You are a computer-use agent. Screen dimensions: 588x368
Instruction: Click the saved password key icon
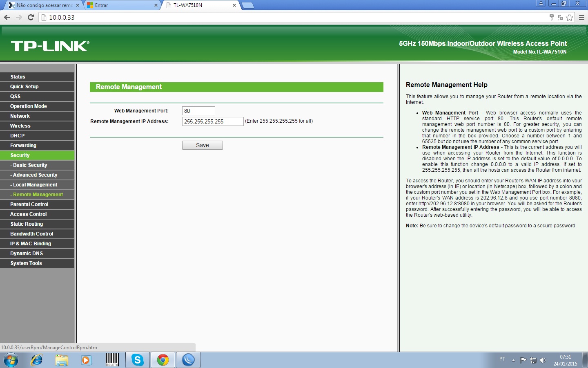coord(552,17)
